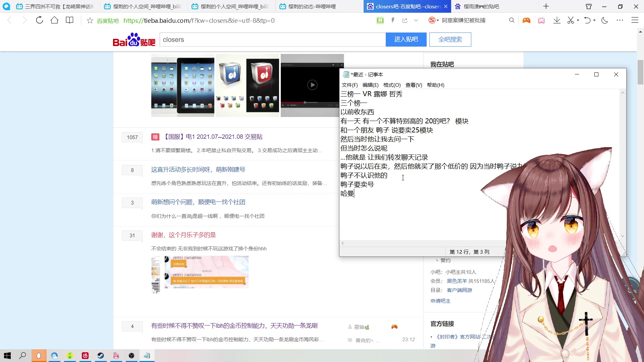
Task: Click 申请吧主 link
Action: tap(440, 301)
